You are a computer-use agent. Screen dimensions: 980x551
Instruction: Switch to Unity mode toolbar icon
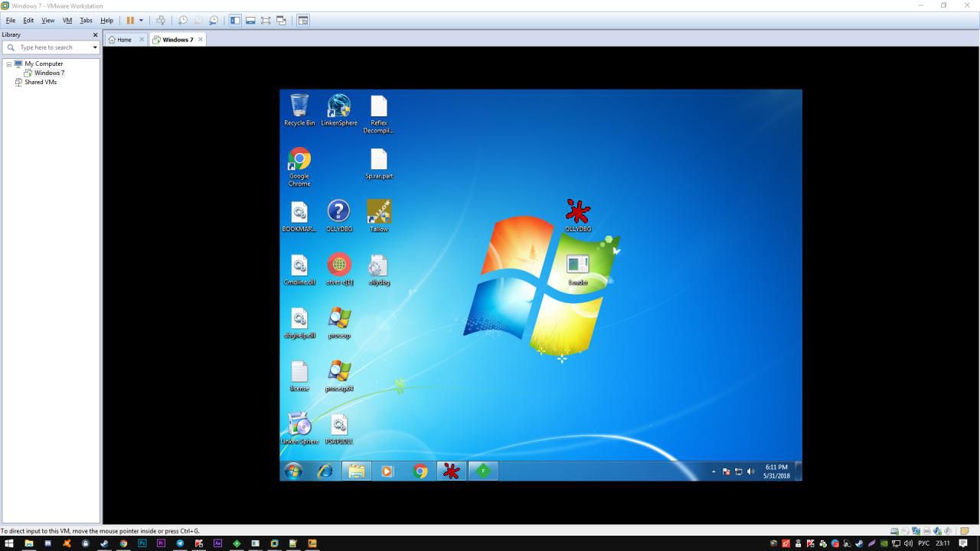[281, 21]
